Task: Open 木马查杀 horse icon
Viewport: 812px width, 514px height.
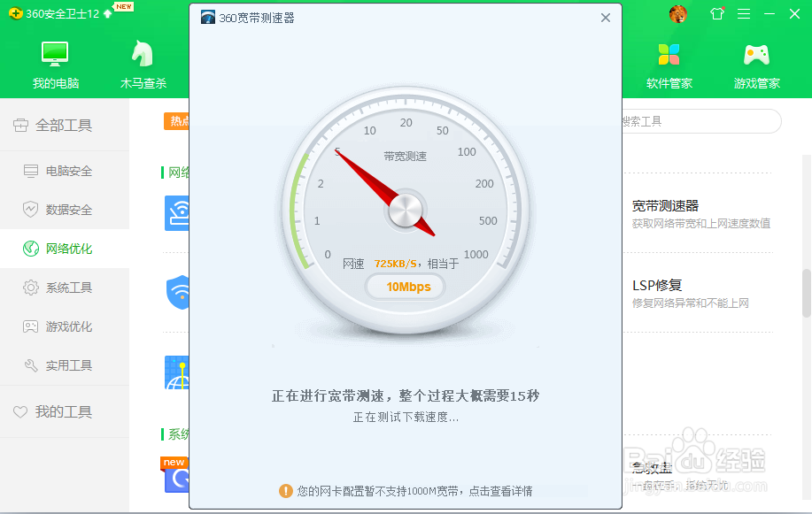Action: [x=143, y=54]
